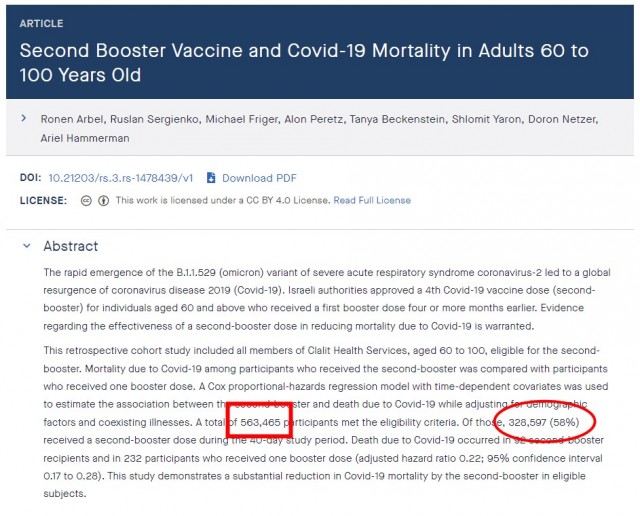Click the article title Second Booster Vaccine

[304, 62]
